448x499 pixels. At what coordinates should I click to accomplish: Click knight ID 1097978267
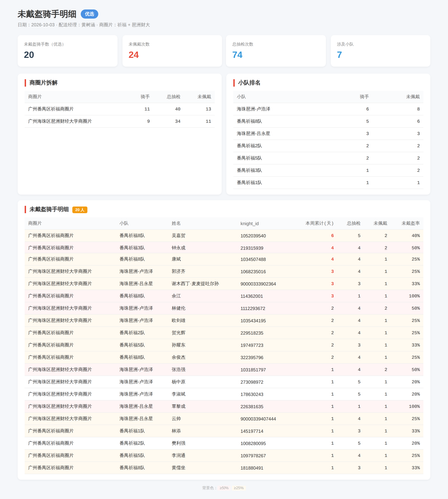[253, 456]
